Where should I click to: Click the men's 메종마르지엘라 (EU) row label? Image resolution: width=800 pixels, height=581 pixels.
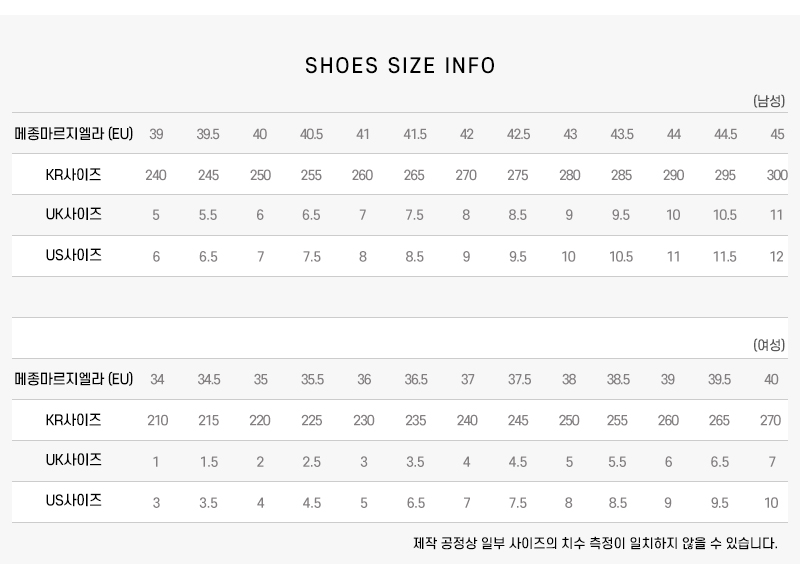coord(74,134)
